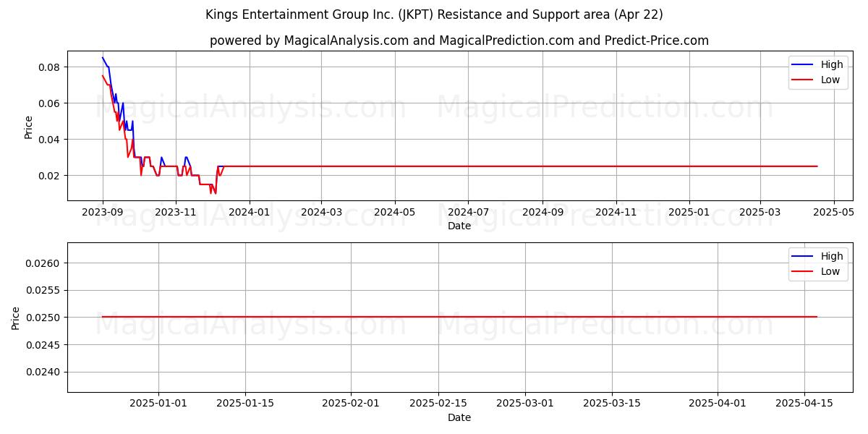
Task: Click the 0.0255 y-axis tick label
Action: 44,290
